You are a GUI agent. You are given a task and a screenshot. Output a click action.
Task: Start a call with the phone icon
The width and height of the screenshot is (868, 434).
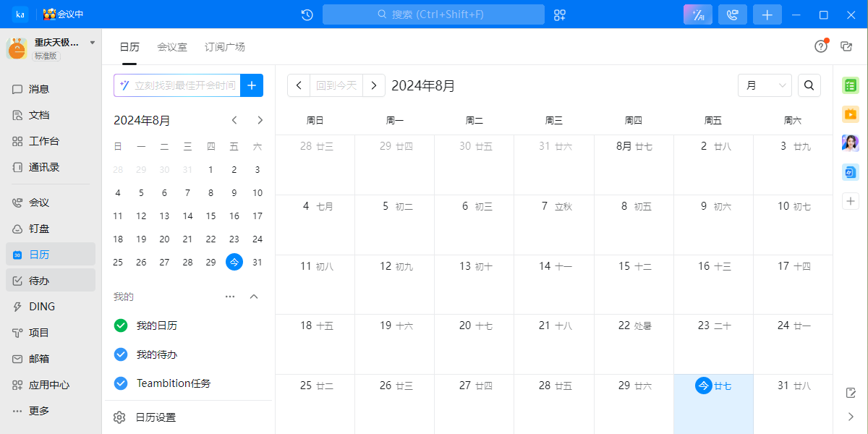point(732,14)
